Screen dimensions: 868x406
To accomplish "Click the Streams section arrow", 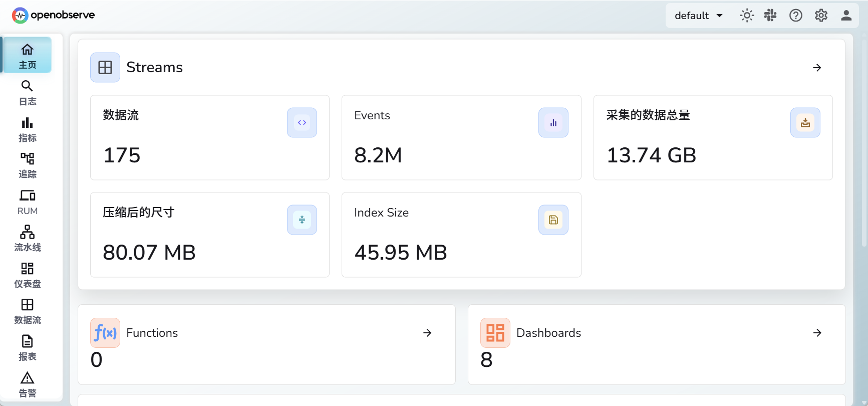I will pyautogui.click(x=817, y=68).
